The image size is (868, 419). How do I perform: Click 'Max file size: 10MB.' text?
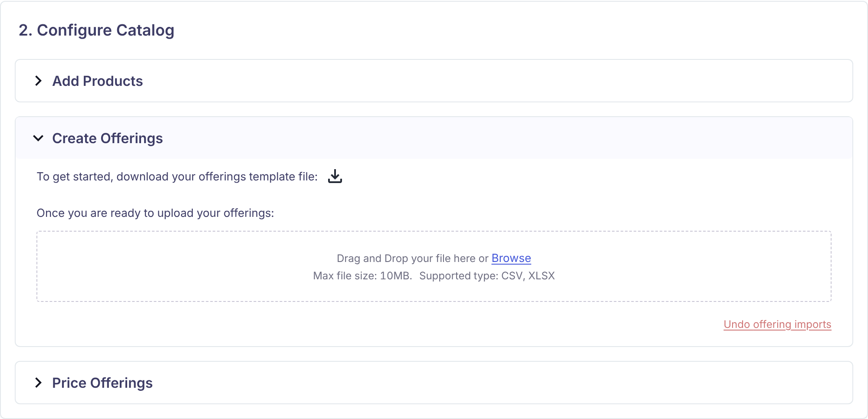point(362,276)
